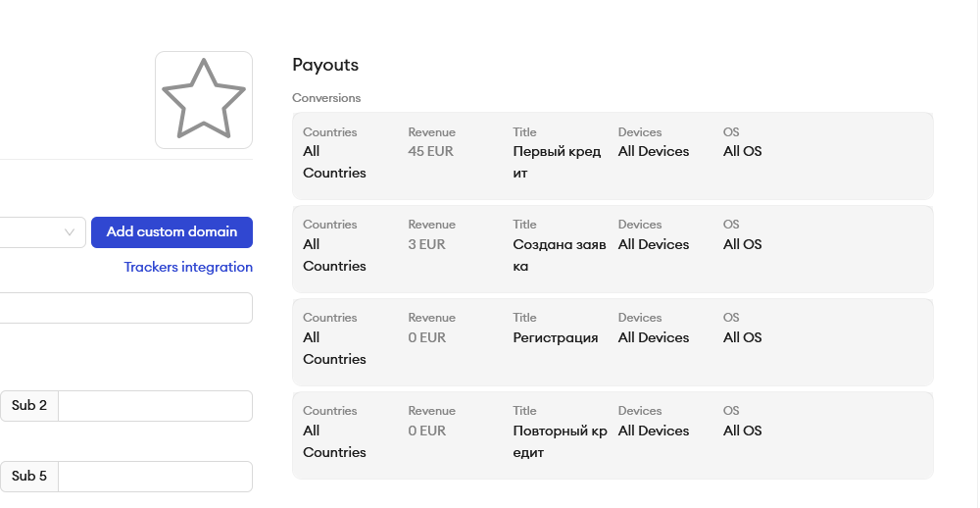This screenshot has height=508, width=980.
Task: Focus the text field below Trackers integration
Action: pos(125,308)
